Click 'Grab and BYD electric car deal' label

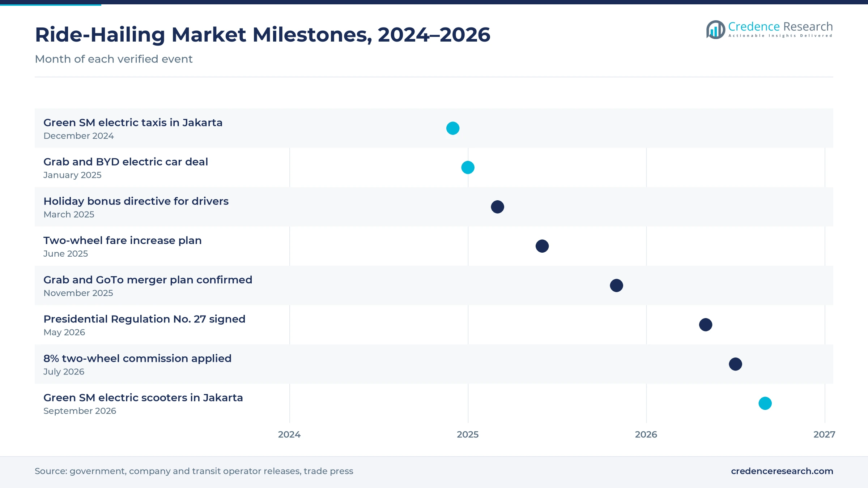coord(125,162)
